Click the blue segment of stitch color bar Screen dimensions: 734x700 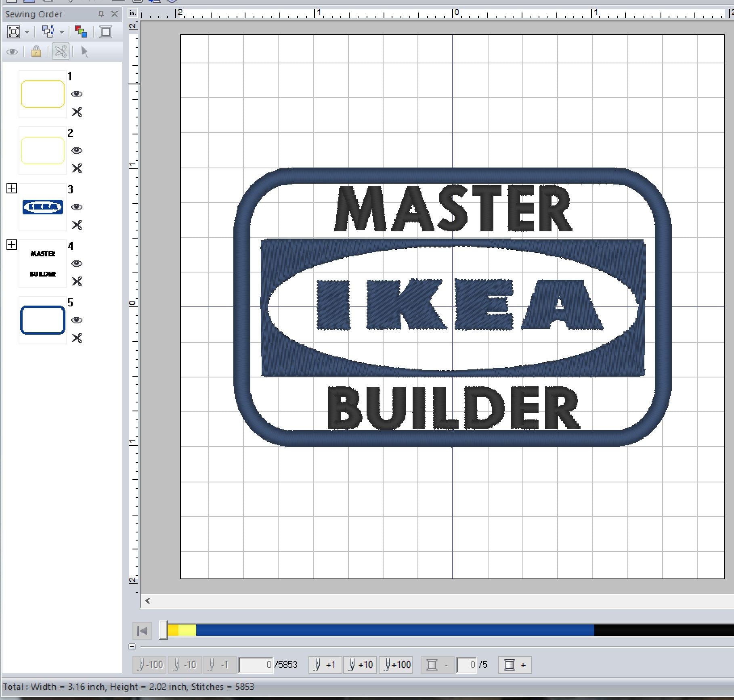[x=395, y=630]
